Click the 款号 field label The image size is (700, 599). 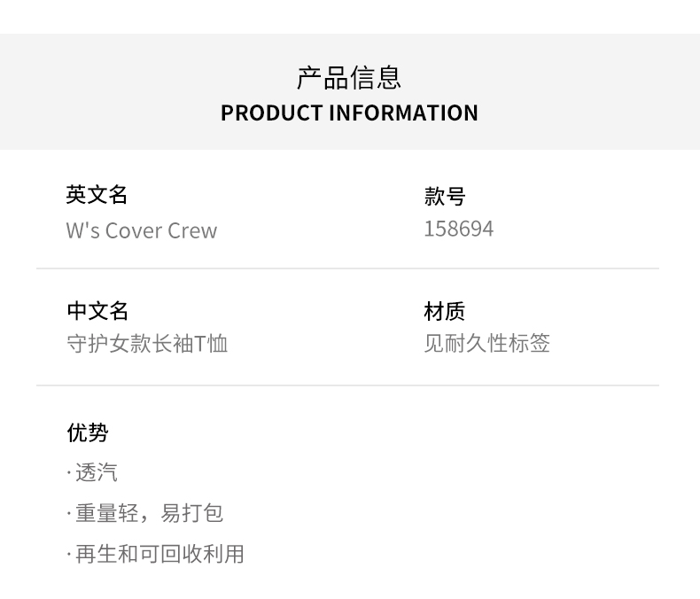click(x=445, y=196)
